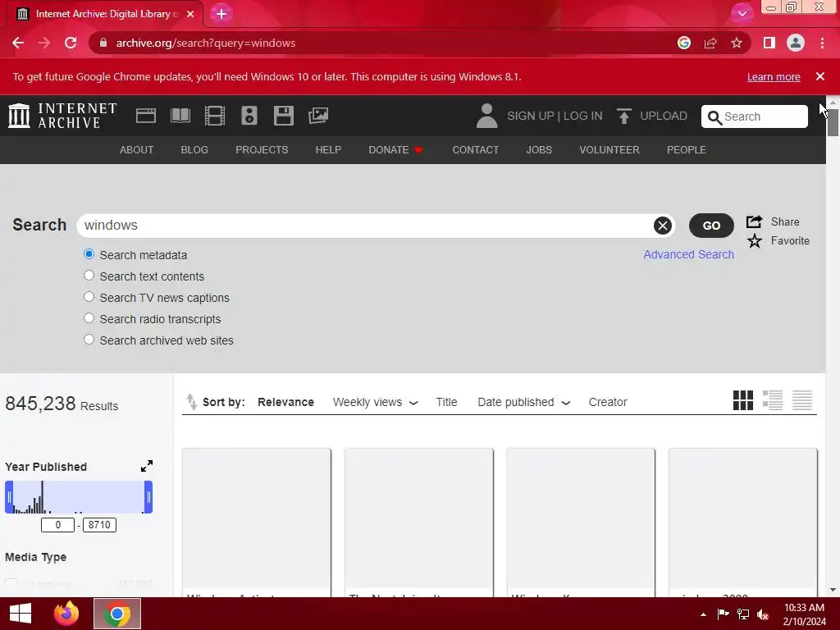Open JOBS menu item

click(539, 150)
